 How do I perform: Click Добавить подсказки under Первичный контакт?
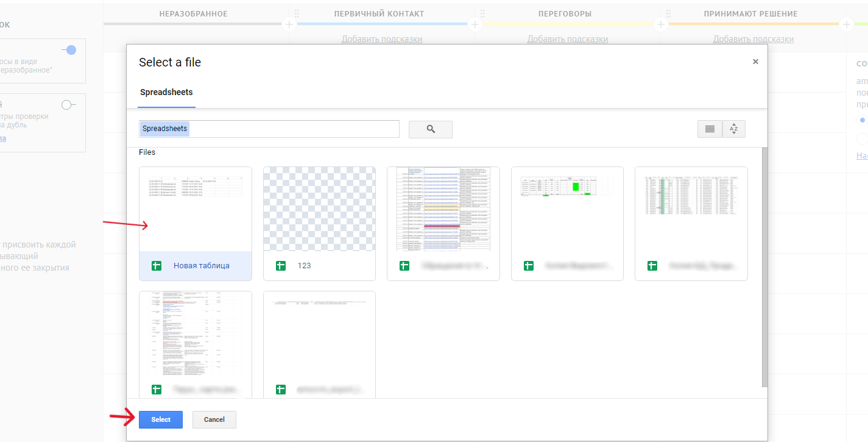[x=382, y=39]
